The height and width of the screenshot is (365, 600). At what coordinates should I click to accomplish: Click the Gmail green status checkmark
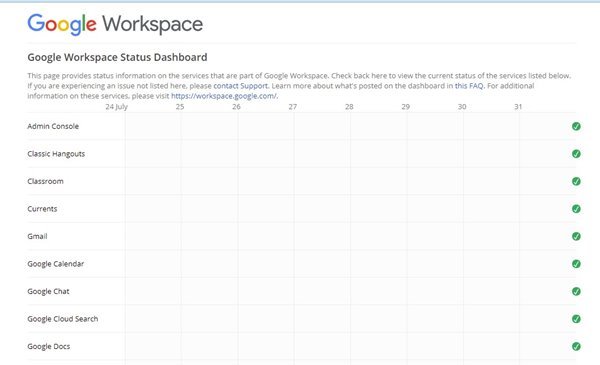pyautogui.click(x=576, y=236)
